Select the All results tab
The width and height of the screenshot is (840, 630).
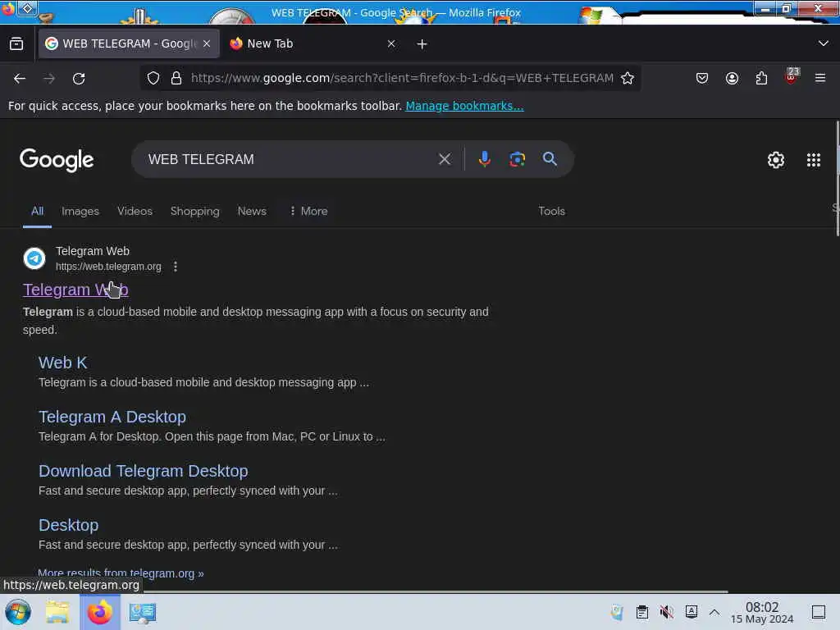pyautogui.click(x=37, y=211)
